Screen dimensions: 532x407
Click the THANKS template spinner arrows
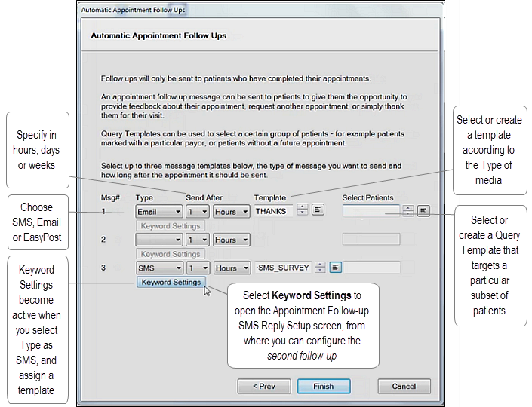303,210
